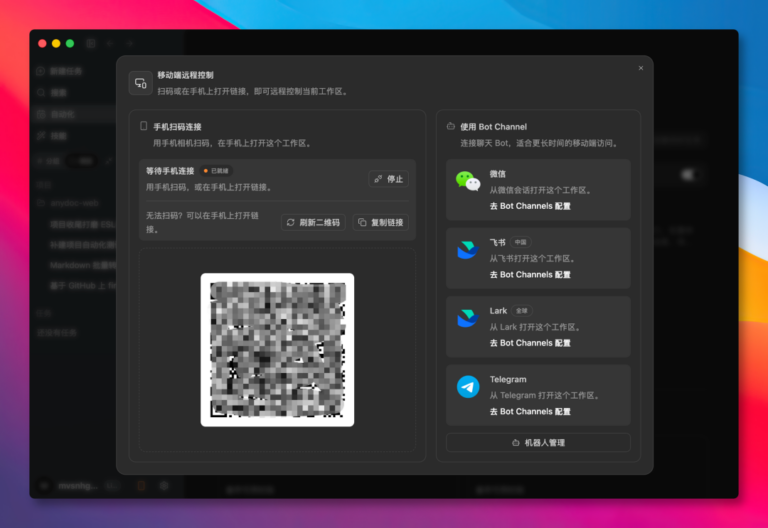Click the 刷新二维码 button
768x528 pixels.
313,222
